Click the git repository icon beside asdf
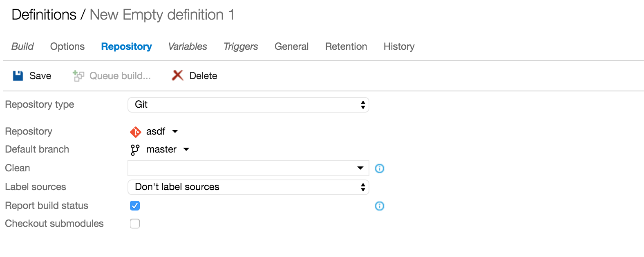 pos(135,132)
